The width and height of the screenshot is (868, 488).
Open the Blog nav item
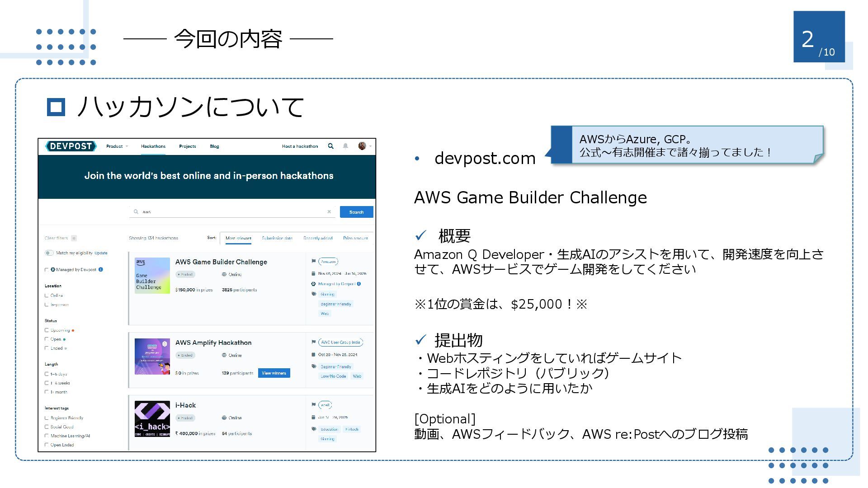click(x=214, y=146)
